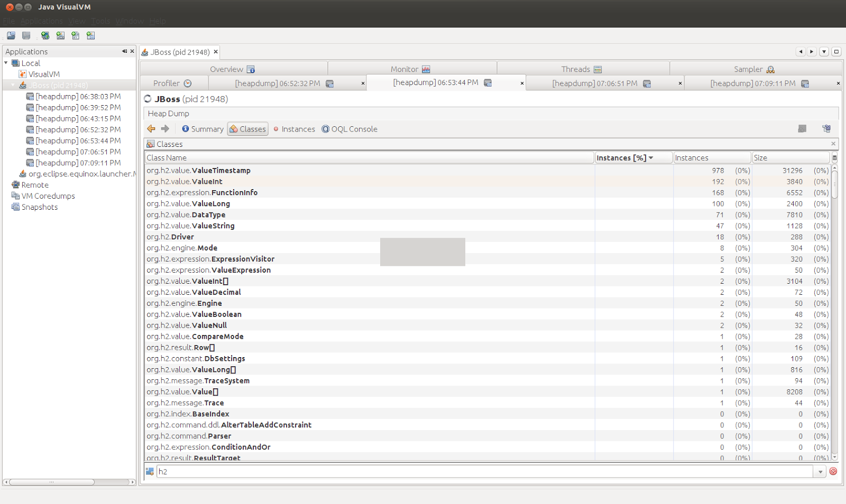Click the Remote node icon in the tree
Viewport: 846px width, 504px height.
click(16, 185)
